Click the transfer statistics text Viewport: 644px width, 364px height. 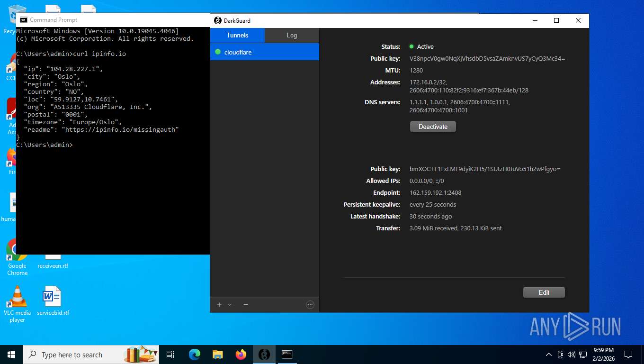click(456, 228)
